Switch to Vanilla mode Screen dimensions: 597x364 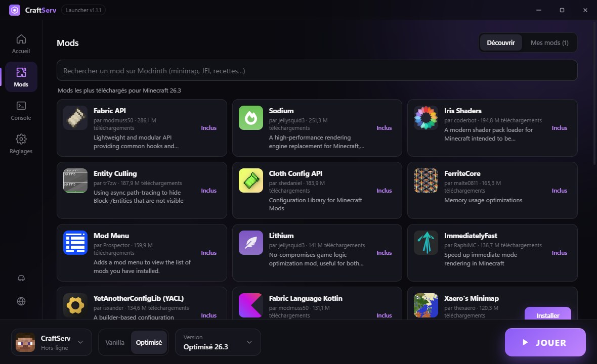point(115,342)
